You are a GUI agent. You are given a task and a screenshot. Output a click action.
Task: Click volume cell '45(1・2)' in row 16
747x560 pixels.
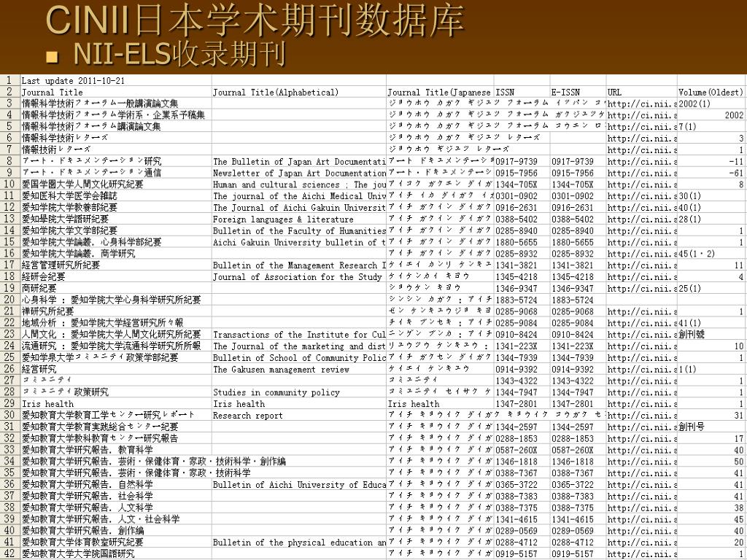(x=711, y=253)
